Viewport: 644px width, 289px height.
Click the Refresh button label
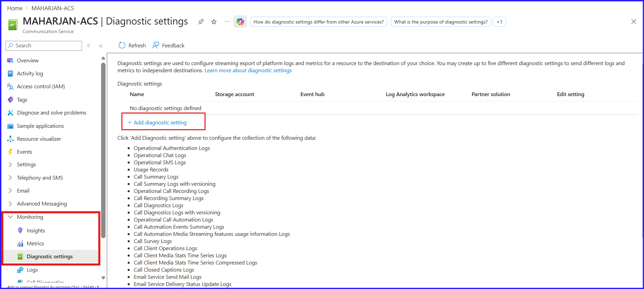coord(137,45)
